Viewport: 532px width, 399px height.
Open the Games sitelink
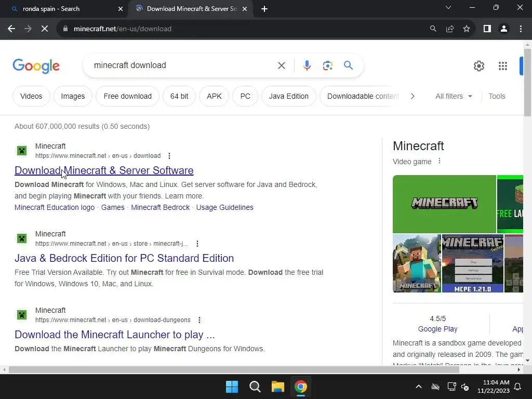click(113, 207)
